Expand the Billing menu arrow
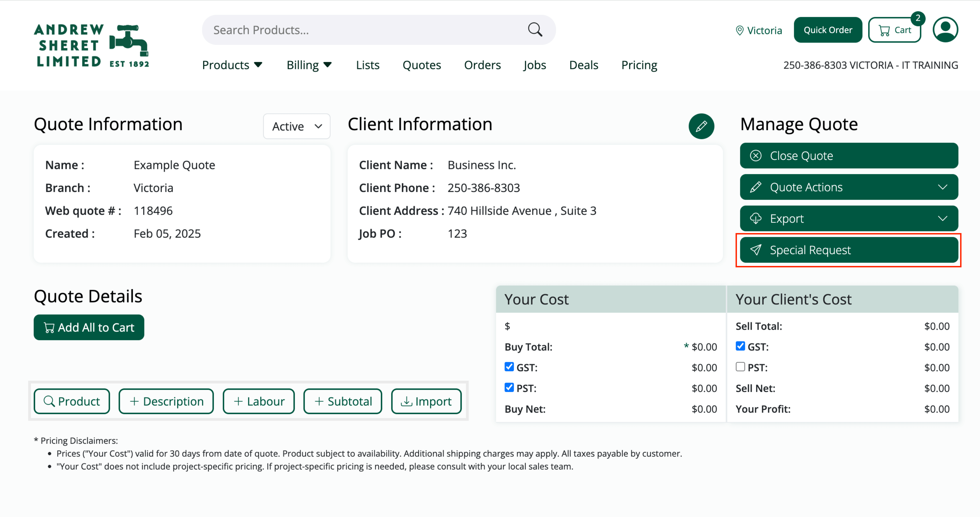Viewport: 980px width, 517px height. point(327,65)
